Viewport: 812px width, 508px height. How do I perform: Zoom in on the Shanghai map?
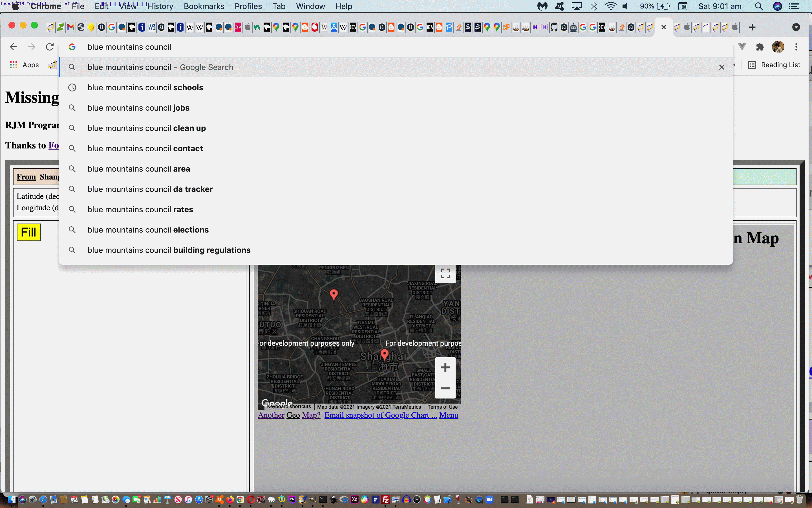(x=445, y=367)
